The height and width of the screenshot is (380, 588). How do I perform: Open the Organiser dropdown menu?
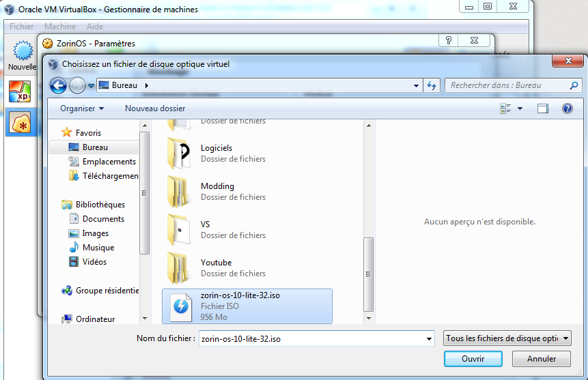pos(82,108)
